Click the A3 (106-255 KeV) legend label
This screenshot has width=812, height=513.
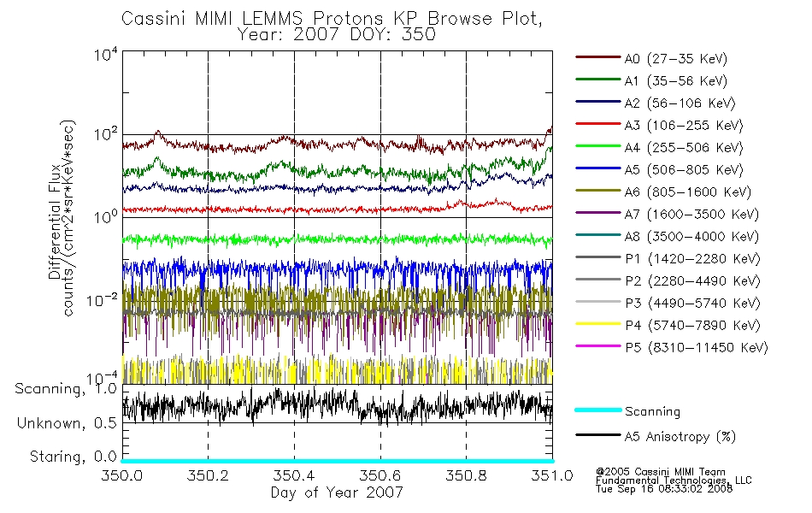click(x=684, y=126)
